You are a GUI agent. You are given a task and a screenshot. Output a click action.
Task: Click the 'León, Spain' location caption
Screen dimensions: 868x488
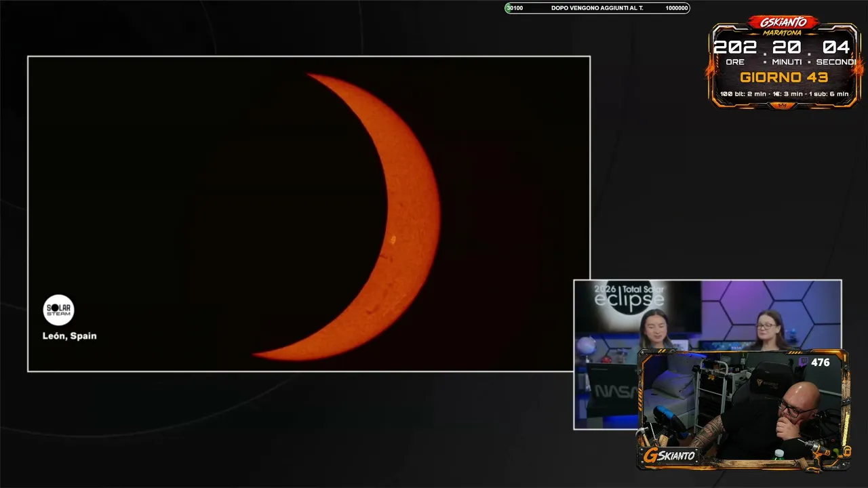(70, 335)
